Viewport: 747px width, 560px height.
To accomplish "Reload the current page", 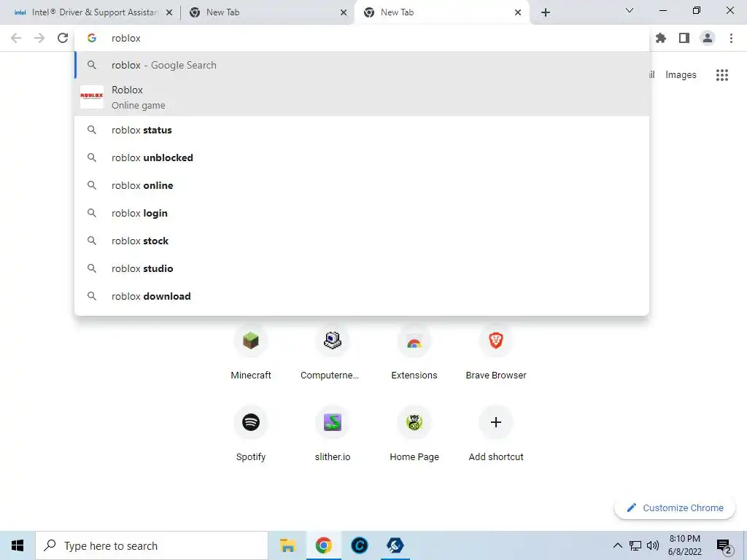I will click(x=63, y=38).
